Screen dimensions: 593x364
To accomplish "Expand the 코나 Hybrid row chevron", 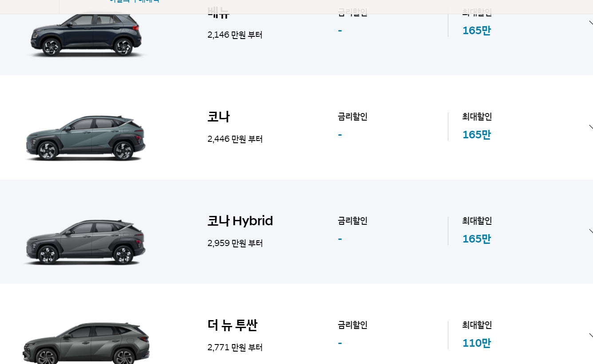I will click(591, 231).
